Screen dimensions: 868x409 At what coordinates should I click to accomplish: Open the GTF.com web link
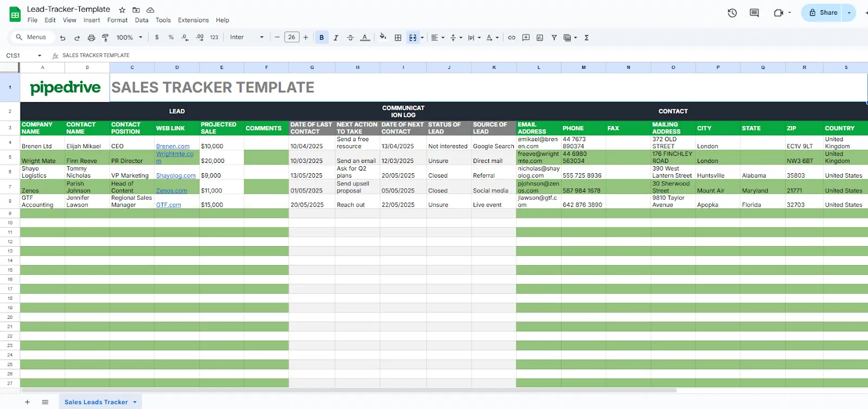point(169,205)
